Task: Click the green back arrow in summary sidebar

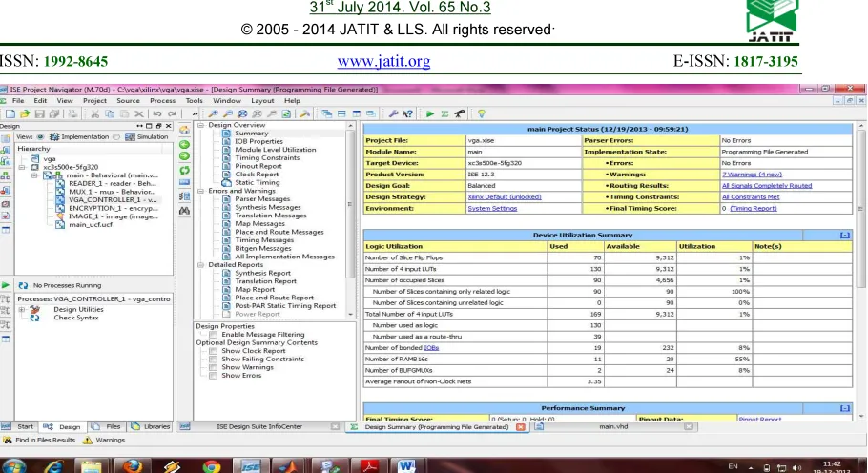Action: point(184,144)
